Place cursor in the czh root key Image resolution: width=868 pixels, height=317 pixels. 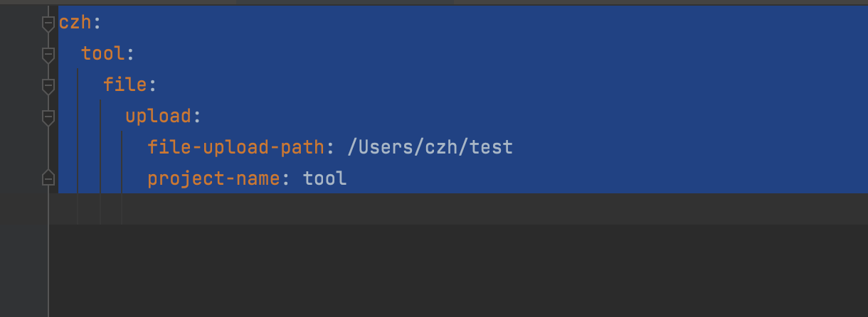(x=75, y=23)
